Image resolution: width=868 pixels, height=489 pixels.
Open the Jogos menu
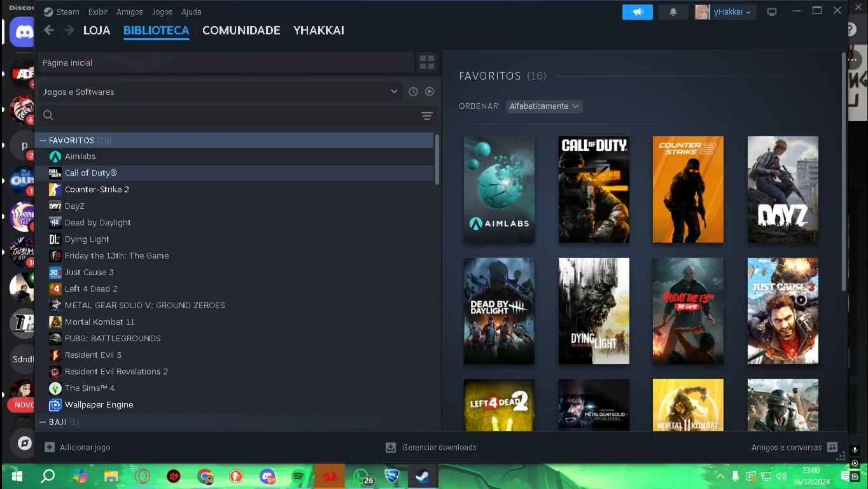[162, 11]
